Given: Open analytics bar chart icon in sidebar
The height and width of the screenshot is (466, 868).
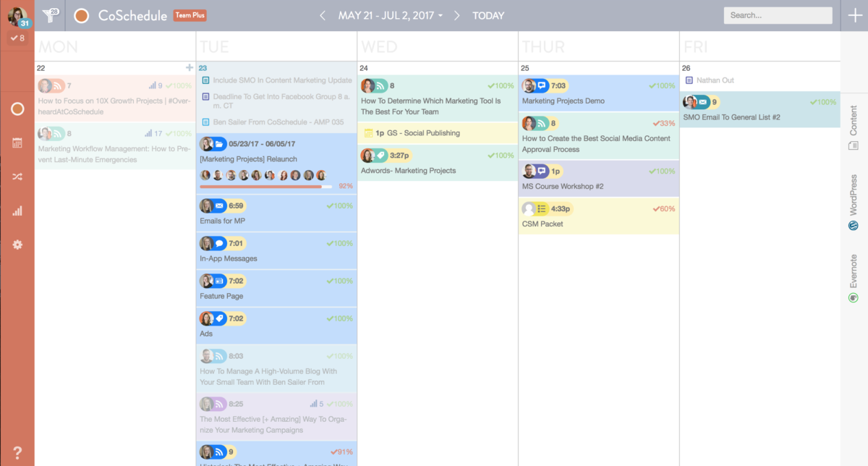Looking at the screenshot, I should [x=17, y=211].
